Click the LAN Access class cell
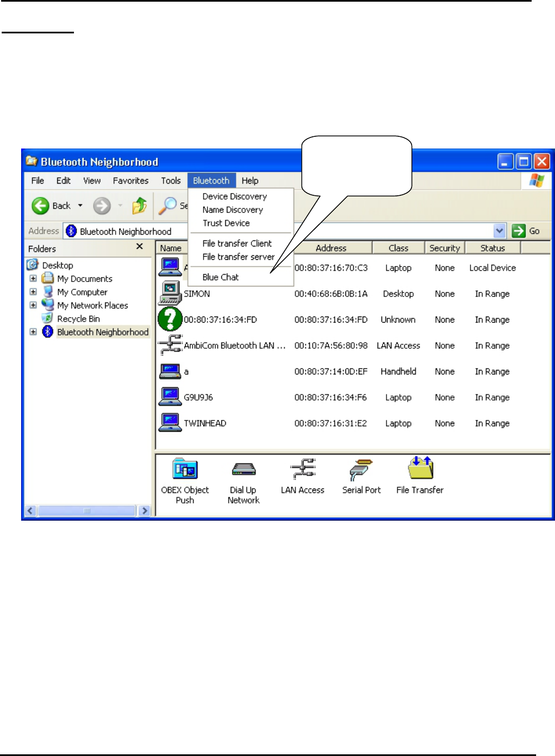This screenshot has width=555, height=756. (398, 345)
